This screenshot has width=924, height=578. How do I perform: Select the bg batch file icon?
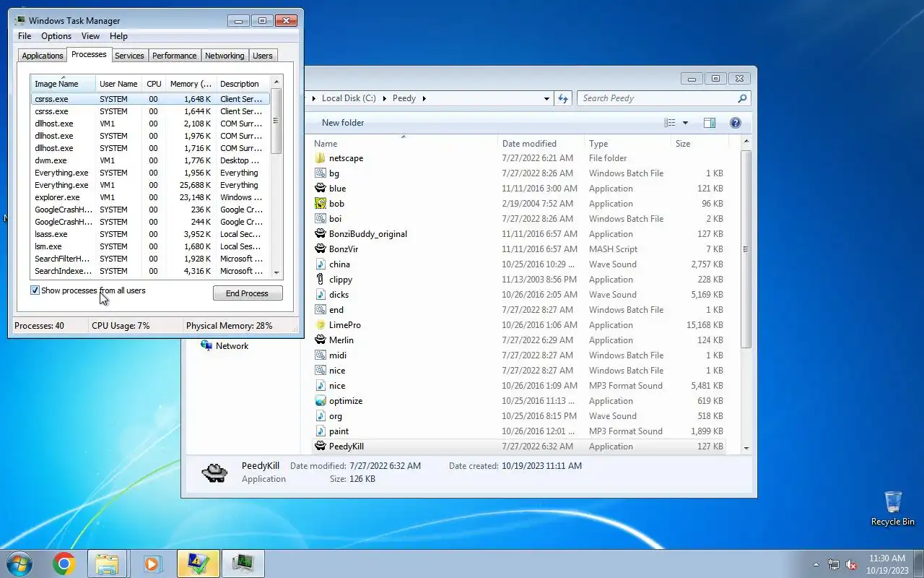pos(321,173)
